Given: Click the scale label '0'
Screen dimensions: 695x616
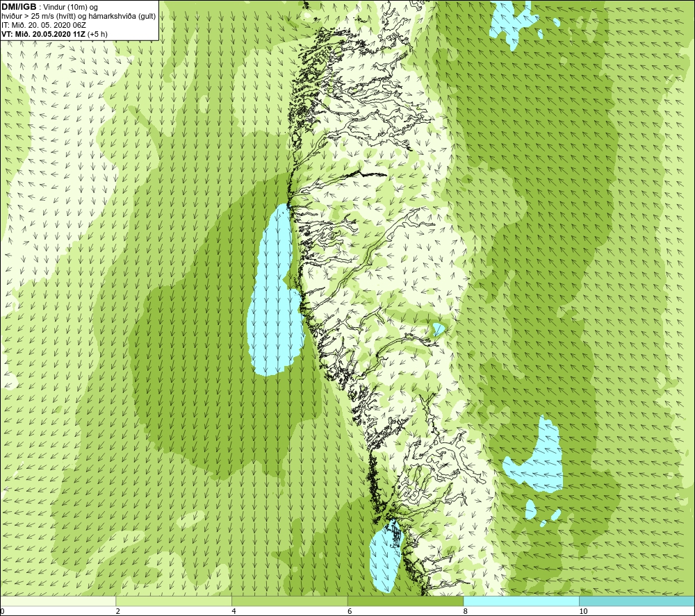Looking at the screenshot, I should pyautogui.click(x=2, y=611).
